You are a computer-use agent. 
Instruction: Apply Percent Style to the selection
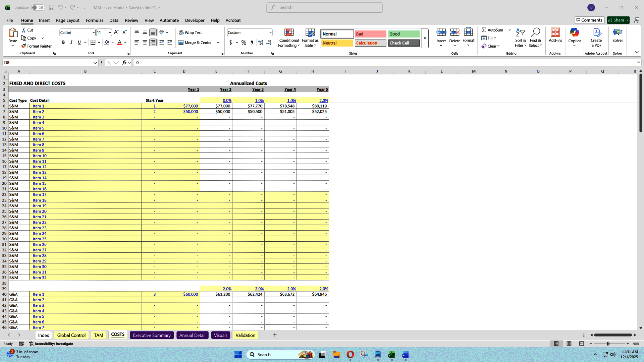coord(244,43)
